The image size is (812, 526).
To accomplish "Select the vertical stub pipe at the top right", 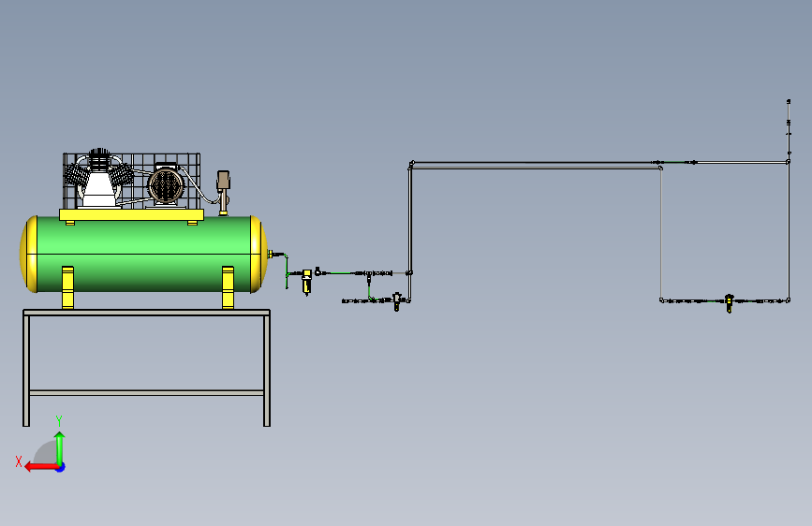I will click(789, 129).
